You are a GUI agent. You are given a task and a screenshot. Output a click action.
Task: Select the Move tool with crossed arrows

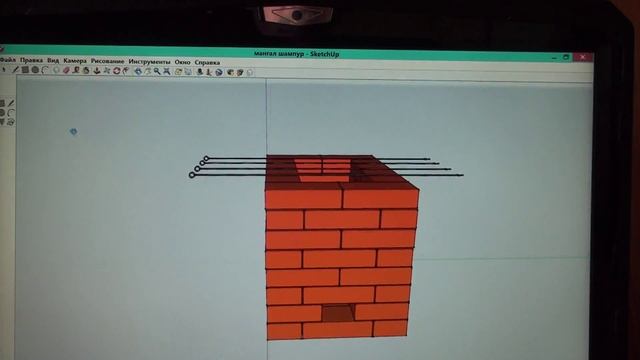(x=107, y=71)
